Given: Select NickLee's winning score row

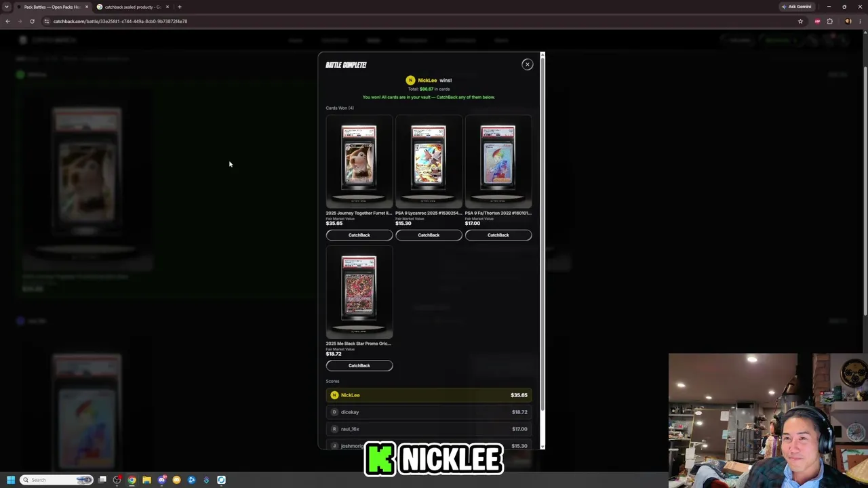Looking at the screenshot, I should (x=429, y=395).
